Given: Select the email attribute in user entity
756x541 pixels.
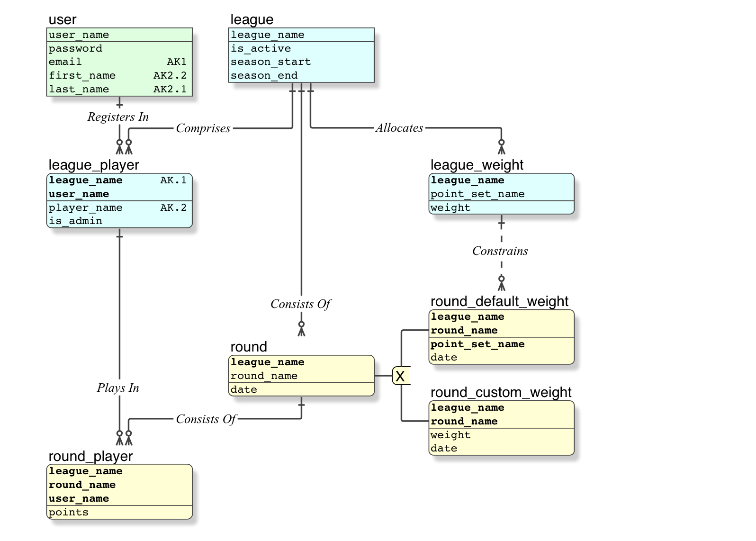Looking at the screenshot, I should pos(65,62).
